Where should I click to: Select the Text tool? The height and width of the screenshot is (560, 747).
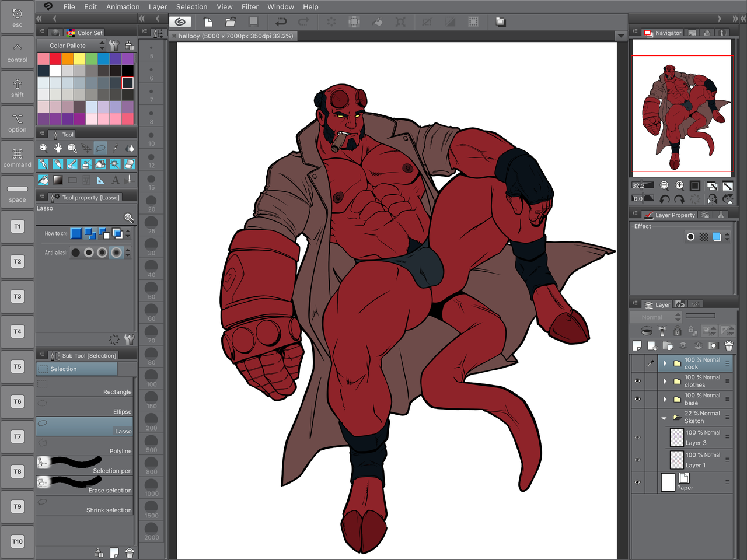tap(115, 180)
